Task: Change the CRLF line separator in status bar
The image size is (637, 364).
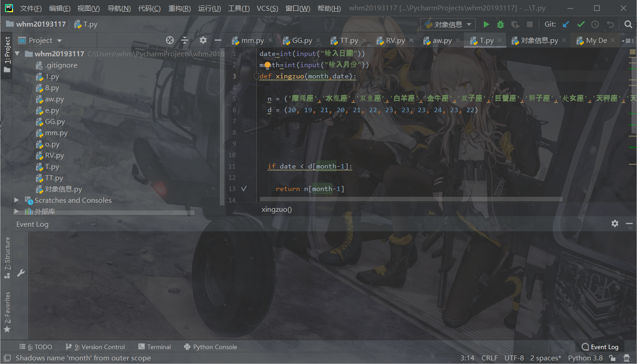Action: [x=490, y=358]
